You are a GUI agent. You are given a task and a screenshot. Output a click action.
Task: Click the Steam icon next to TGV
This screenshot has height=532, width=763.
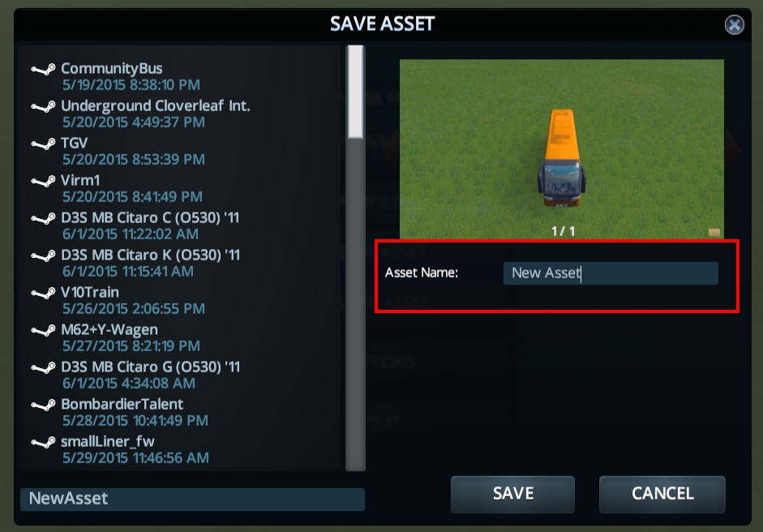(x=43, y=144)
